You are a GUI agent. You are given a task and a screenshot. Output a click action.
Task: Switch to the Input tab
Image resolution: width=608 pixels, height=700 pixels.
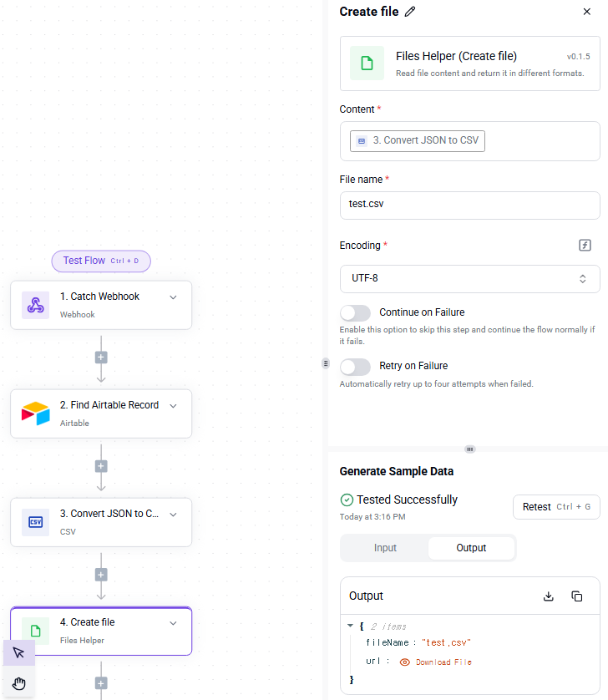(x=385, y=548)
